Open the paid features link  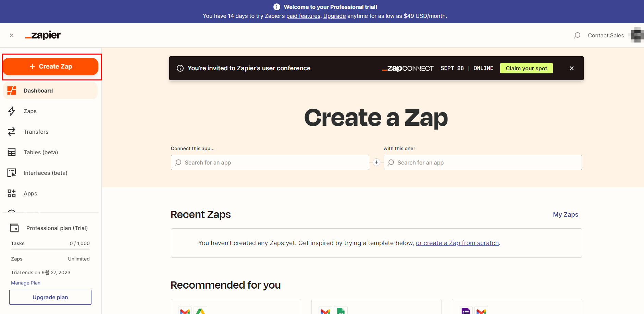tap(303, 16)
